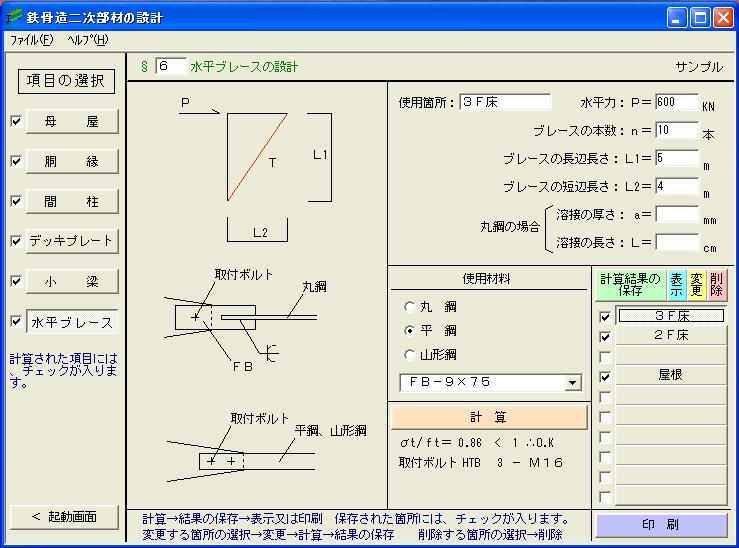Click the 印刷 print button
Image resolution: width=739 pixels, height=548 pixels.
click(x=661, y=525)
